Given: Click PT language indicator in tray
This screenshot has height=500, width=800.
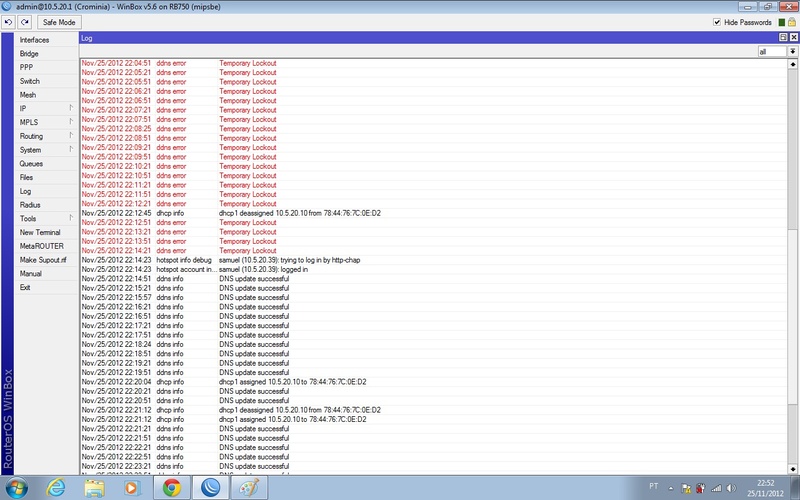Looking at the screenshot, I should click(654, 487).
